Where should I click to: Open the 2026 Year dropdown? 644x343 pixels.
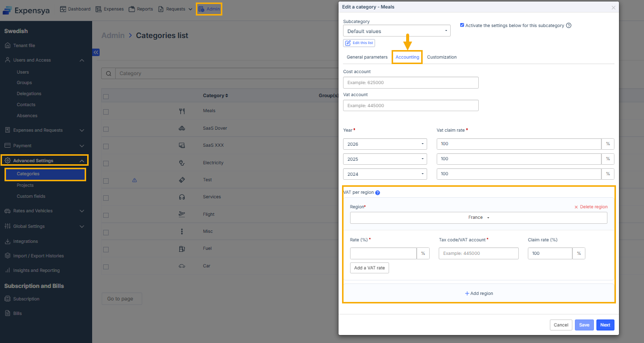pyautogui.click(x=385, y=144)
